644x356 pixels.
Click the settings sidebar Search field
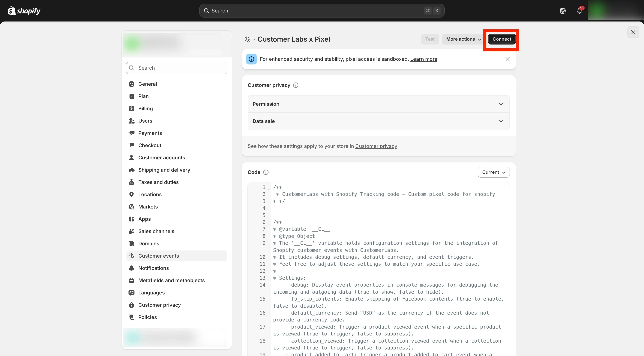(x=177, y=68)
